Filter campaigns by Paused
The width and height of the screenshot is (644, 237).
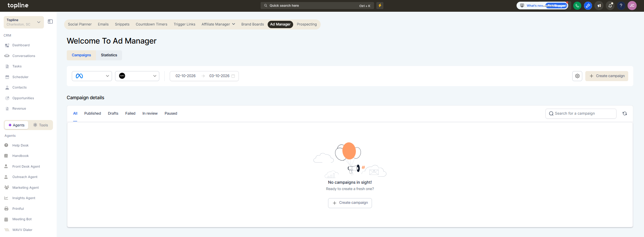click(171, 114)
